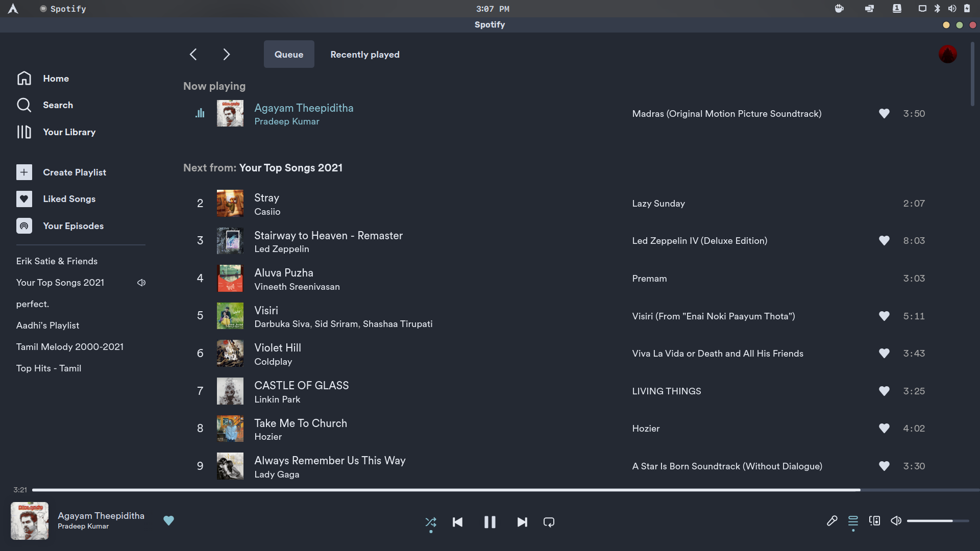Click the skip to next track icon
The width and height of the screenshot is (980, 551).
(522, 521)
